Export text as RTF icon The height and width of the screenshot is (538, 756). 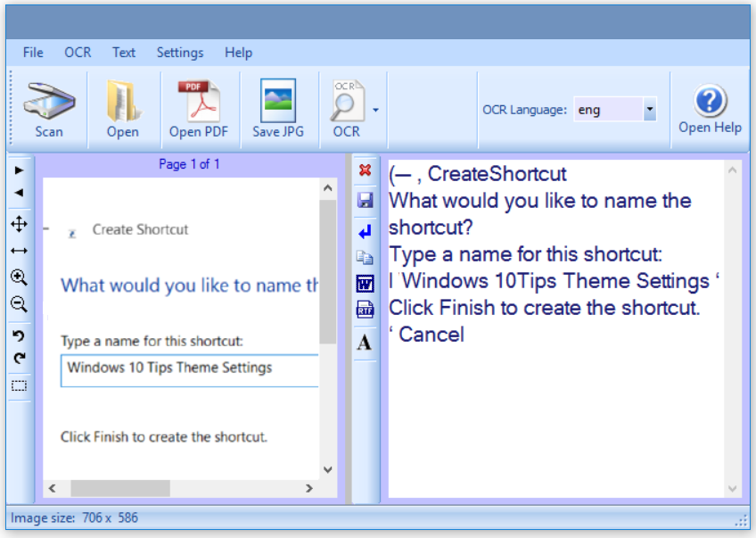pos(365,310)
